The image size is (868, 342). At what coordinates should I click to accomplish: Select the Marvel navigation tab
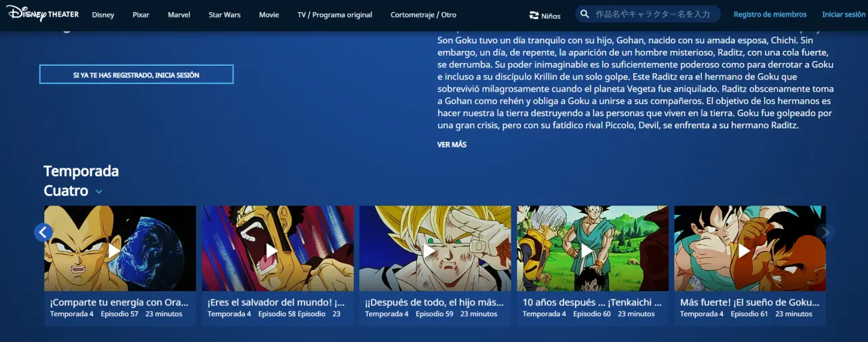point(179,15)
